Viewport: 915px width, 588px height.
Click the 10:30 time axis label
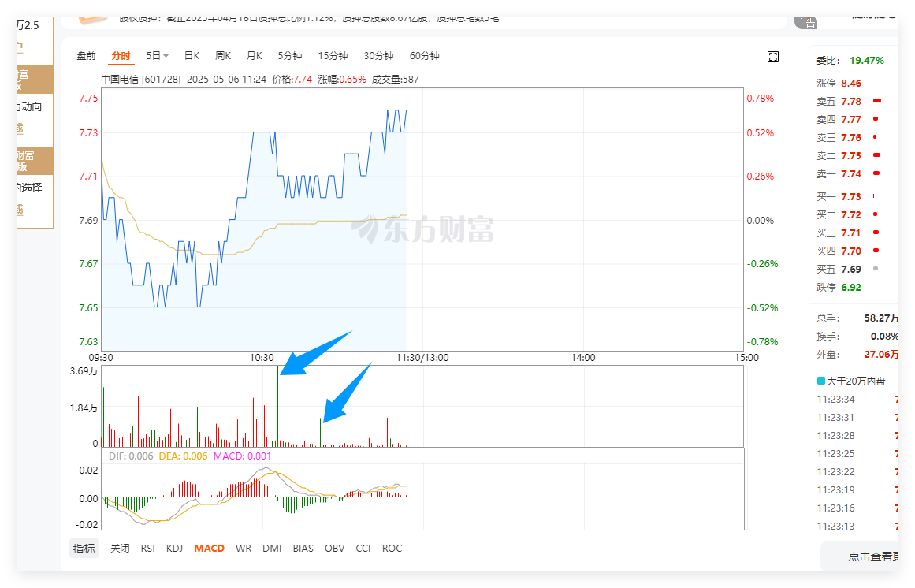tap(262, 358)
